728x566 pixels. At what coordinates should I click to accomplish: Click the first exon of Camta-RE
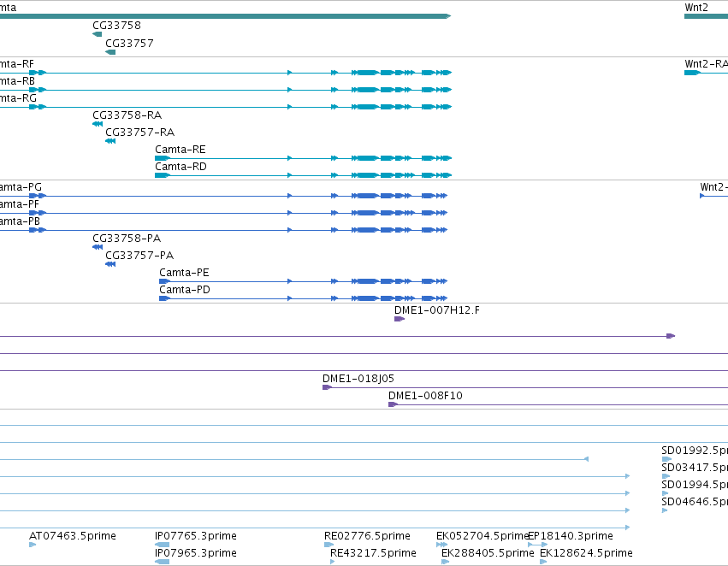pyautogui.click(x=162, y=158)
